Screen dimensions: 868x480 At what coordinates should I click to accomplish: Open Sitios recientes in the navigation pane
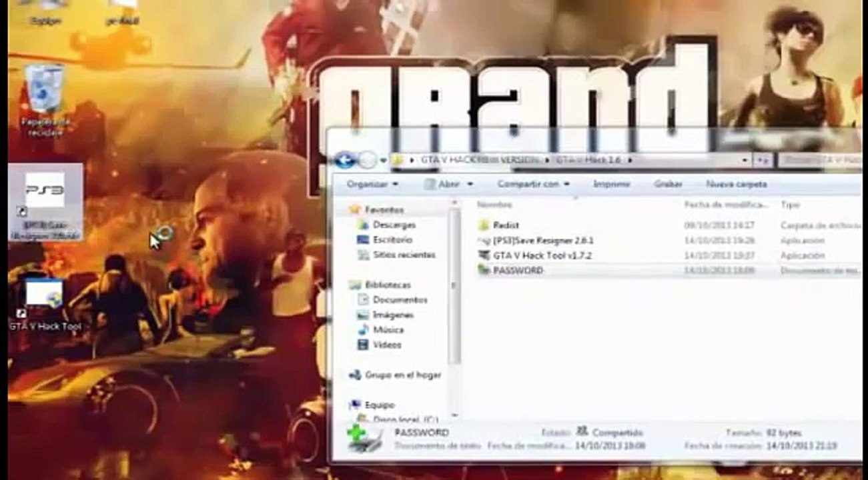pos(404,255)
